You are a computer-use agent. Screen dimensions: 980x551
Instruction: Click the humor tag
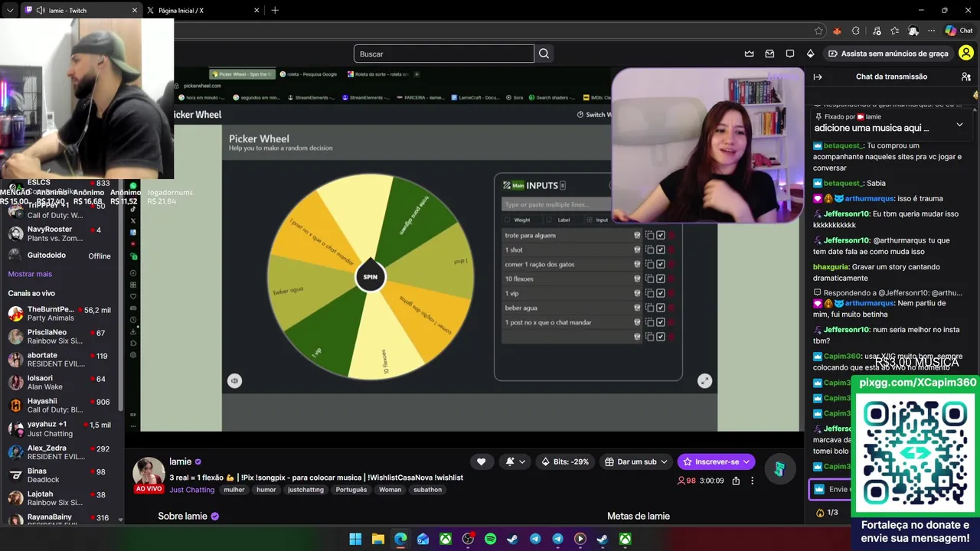click(x=266, y=490)
